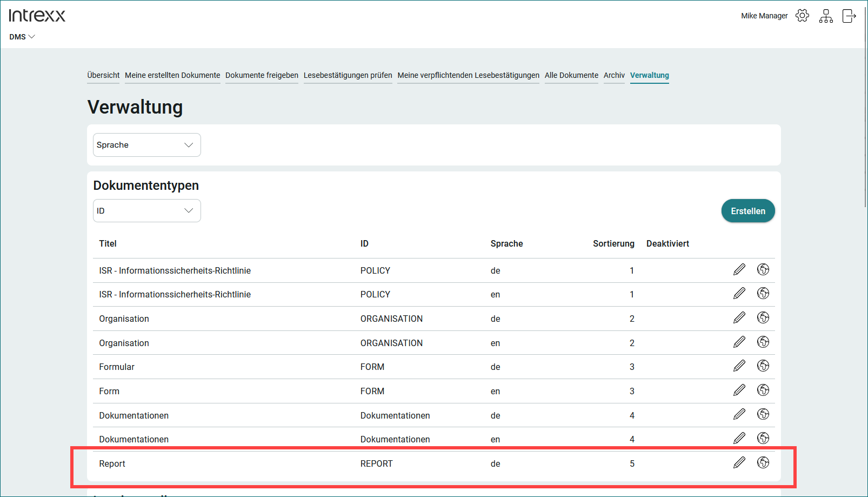Open Meine erstellten Dokumente tab

click(172, 75)
